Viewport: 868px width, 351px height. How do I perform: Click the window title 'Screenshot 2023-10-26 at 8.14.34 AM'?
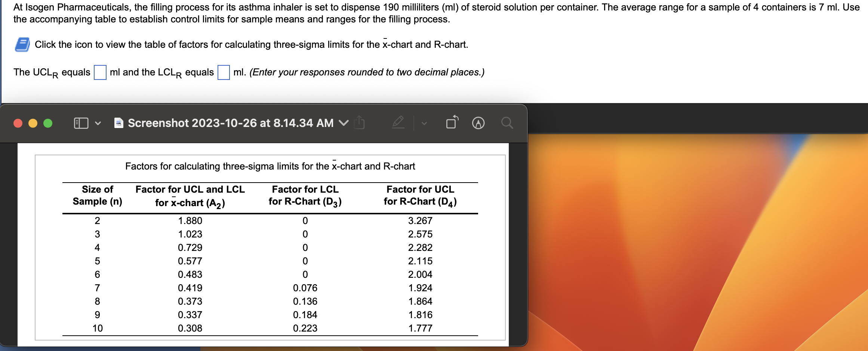tap(231, 123)
